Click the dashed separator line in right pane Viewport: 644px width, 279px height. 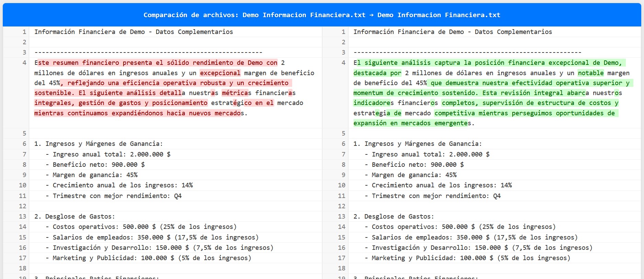(x=468, y=52)
